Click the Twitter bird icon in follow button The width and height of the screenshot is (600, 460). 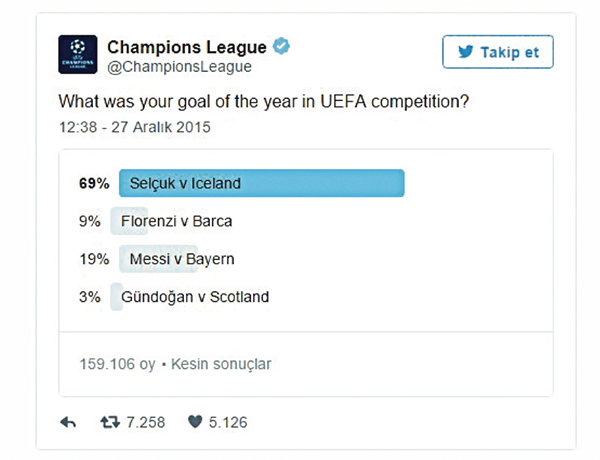point(466,52)
